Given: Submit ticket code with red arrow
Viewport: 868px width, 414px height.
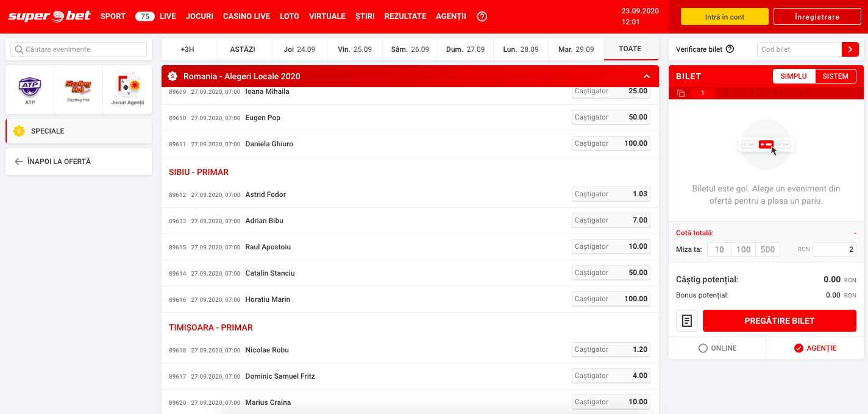Looking at the screenshot, I should [x=850, y=49].
